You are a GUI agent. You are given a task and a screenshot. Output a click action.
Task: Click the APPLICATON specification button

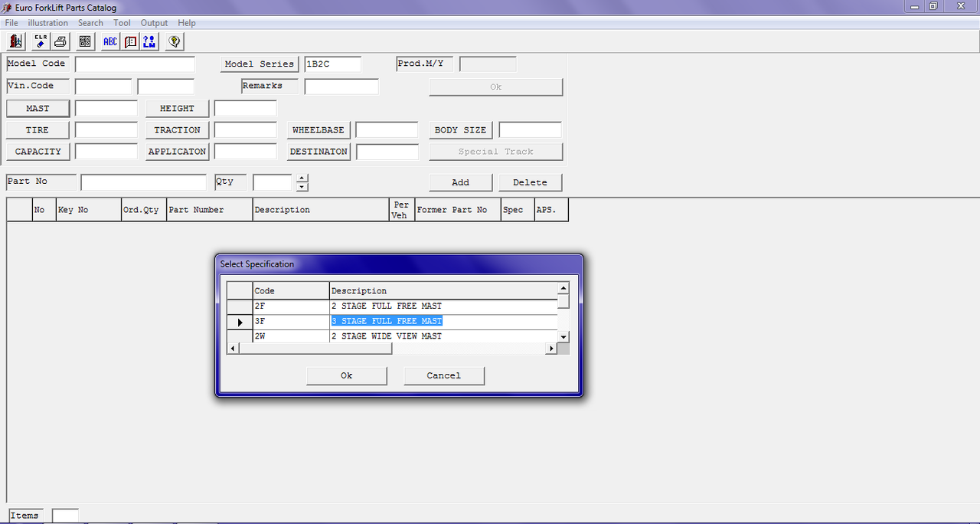point(177,152)
